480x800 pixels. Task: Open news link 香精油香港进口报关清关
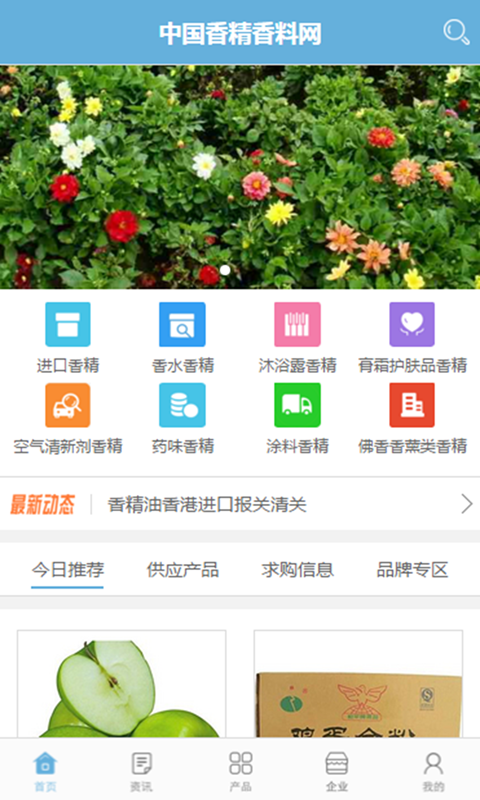[207, 505]
